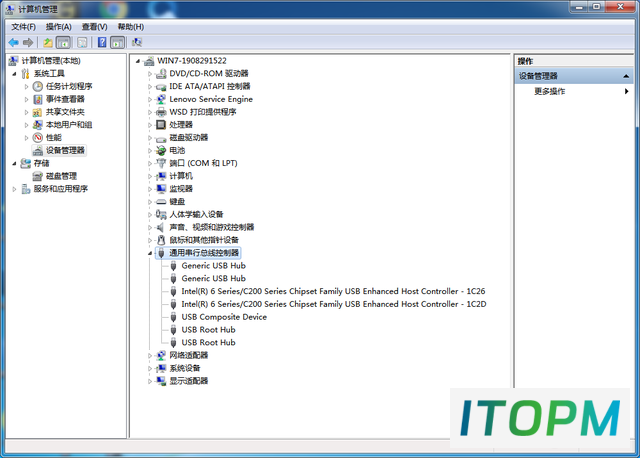The width and height of the screenshot is (640, 458).
Task: Open the 文件(F) menu
Action: tap(23, 27)
